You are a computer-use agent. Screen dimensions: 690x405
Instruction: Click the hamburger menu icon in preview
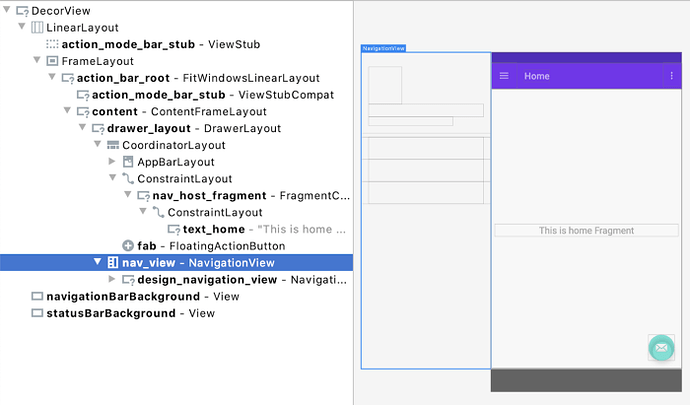pos(504,76)
